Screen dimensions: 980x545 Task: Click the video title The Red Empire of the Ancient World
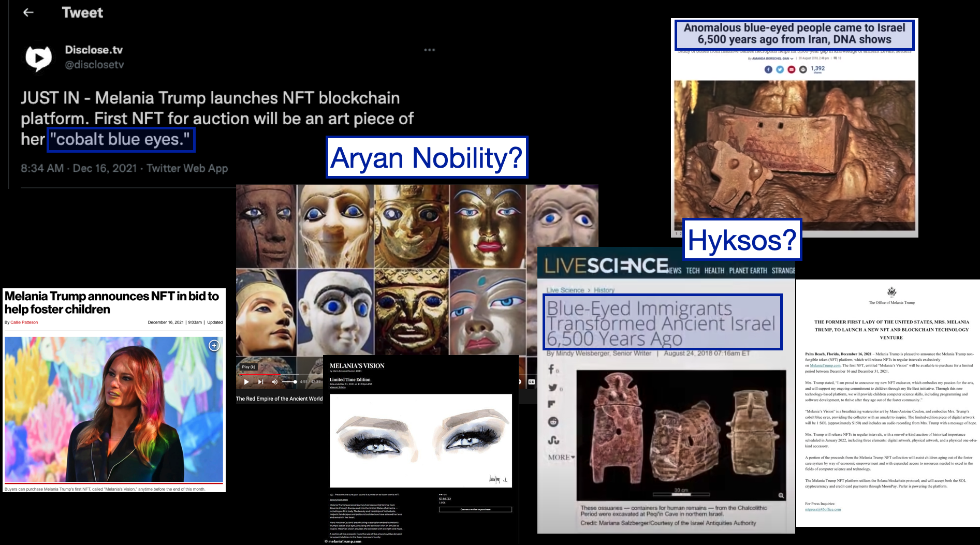279,399
